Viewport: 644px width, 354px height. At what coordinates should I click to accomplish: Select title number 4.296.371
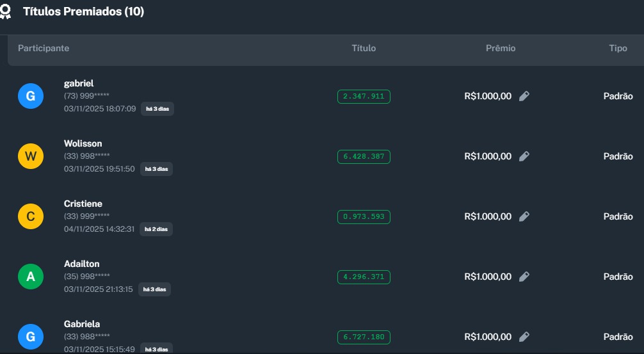364,277
